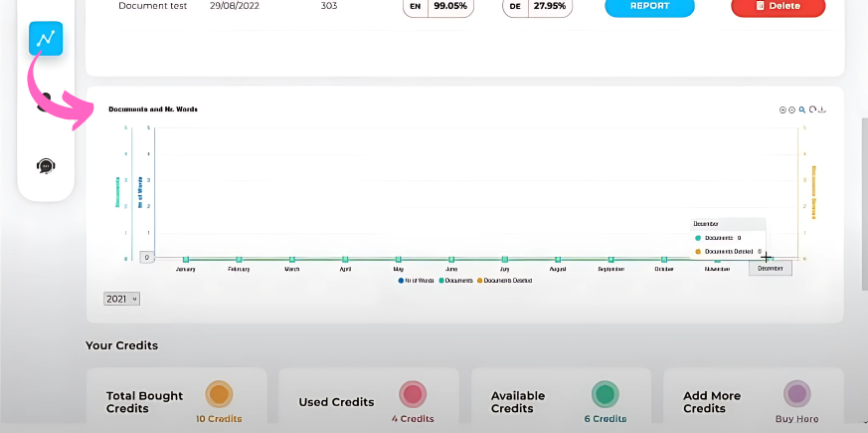Click the Used Credits card label
The height and width of the screenshot is (433, 868).
337,402
